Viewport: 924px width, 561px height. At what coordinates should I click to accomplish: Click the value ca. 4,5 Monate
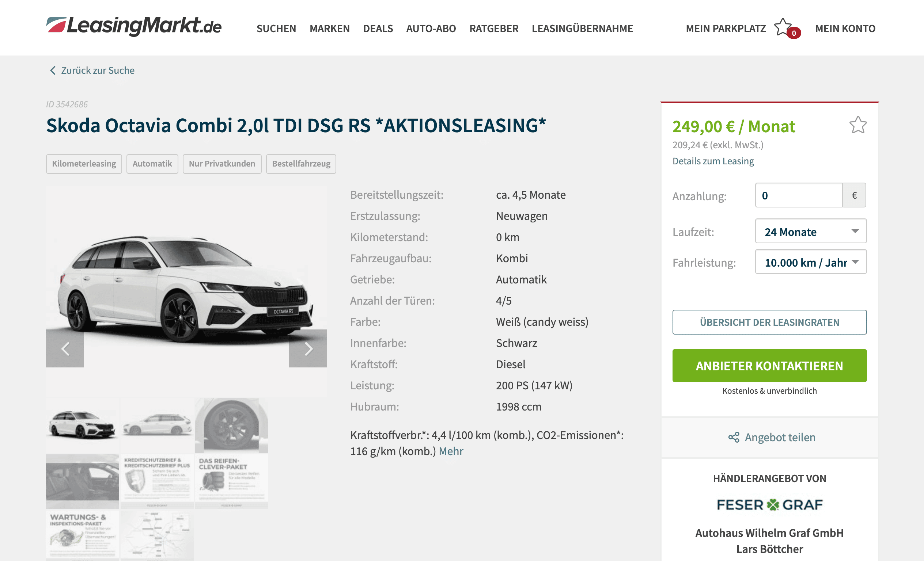[531, 195]
